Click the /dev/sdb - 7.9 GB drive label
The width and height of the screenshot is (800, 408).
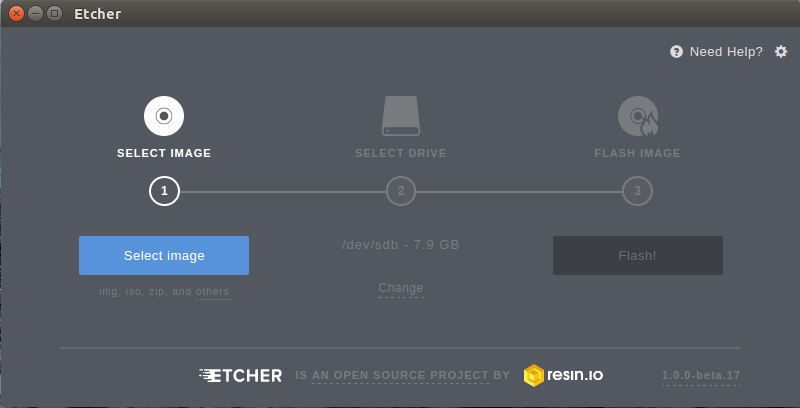401,245
